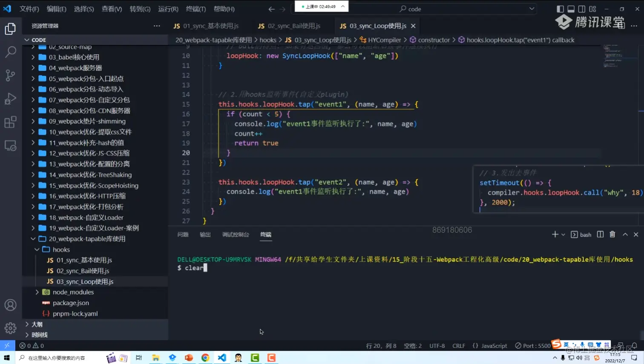Viewport: 644px width, 364px height.
Task: Open the Search view in activity bar
Action: (10, 52)
